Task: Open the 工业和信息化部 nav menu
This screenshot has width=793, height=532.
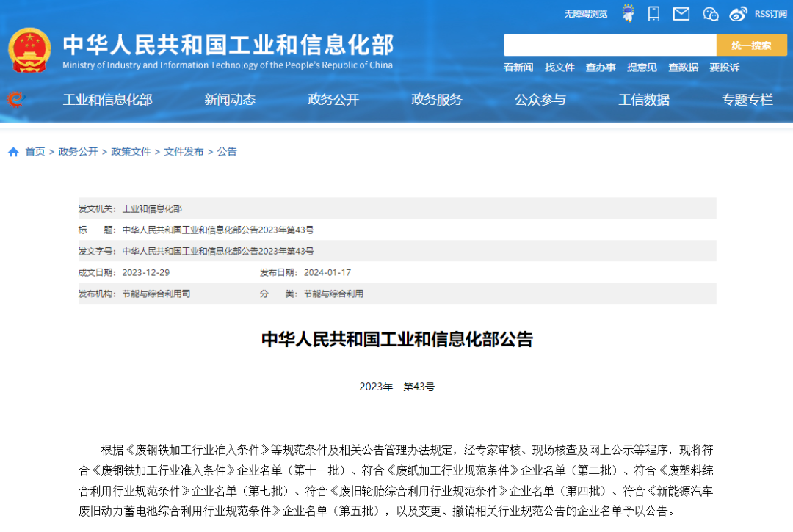Action: point(107,100)
